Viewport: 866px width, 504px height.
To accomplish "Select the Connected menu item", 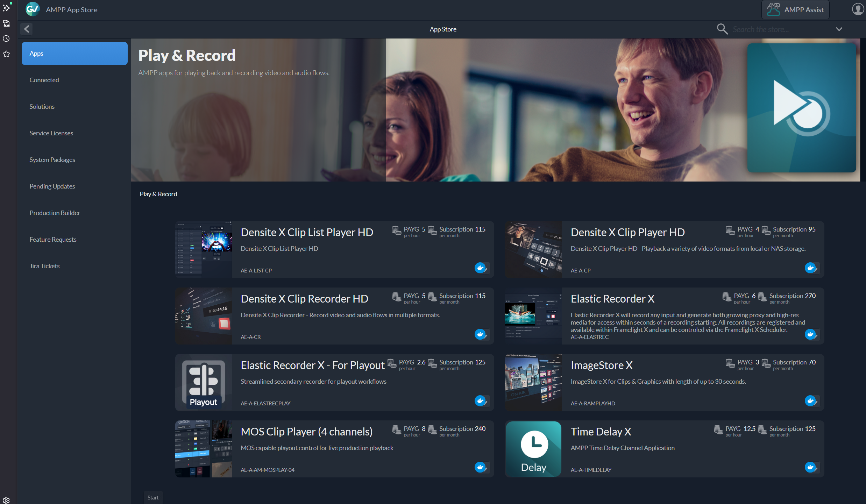I will [44, 80].
